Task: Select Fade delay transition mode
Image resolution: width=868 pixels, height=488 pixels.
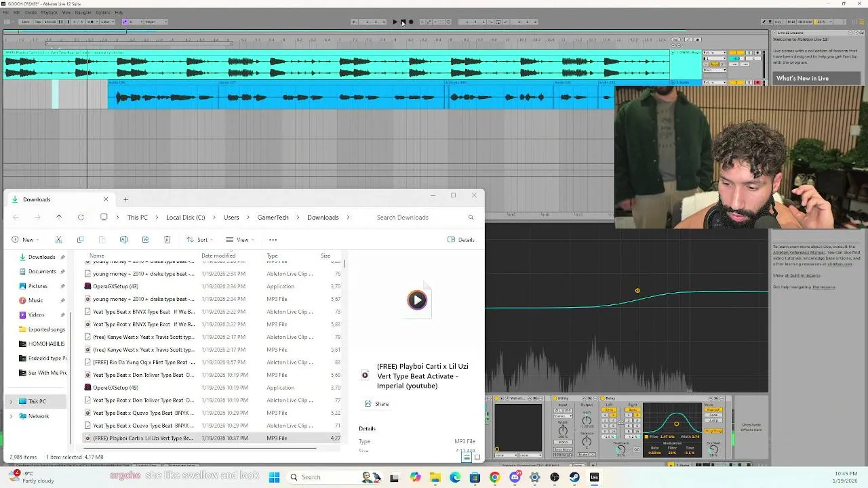Action: coord(713,415)
